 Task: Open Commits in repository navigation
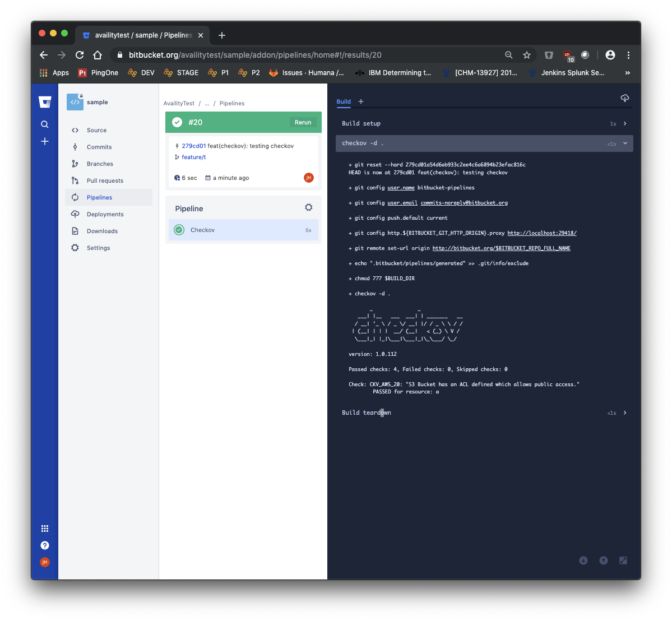pos(109,147)
